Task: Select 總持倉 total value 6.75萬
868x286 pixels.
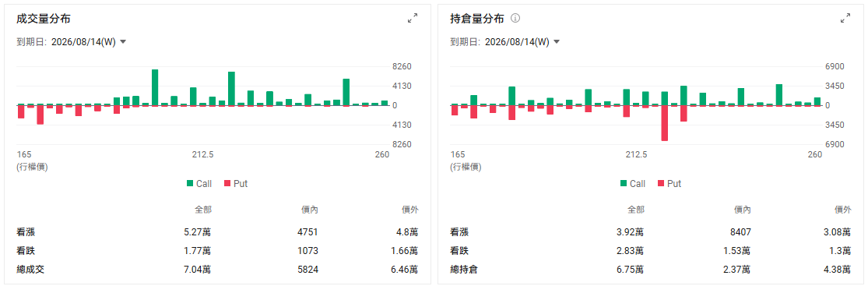Action: pyautogui.click(x=631, y=270)
